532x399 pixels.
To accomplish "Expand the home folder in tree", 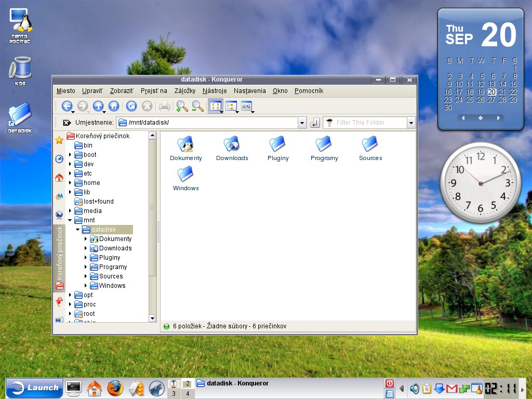I will point(70,183).
